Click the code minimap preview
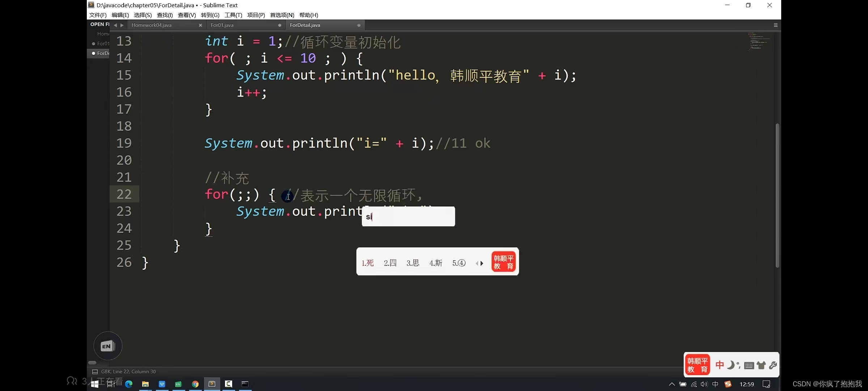The width and height of the screenshot is (868, 391). tap(758, 41)
